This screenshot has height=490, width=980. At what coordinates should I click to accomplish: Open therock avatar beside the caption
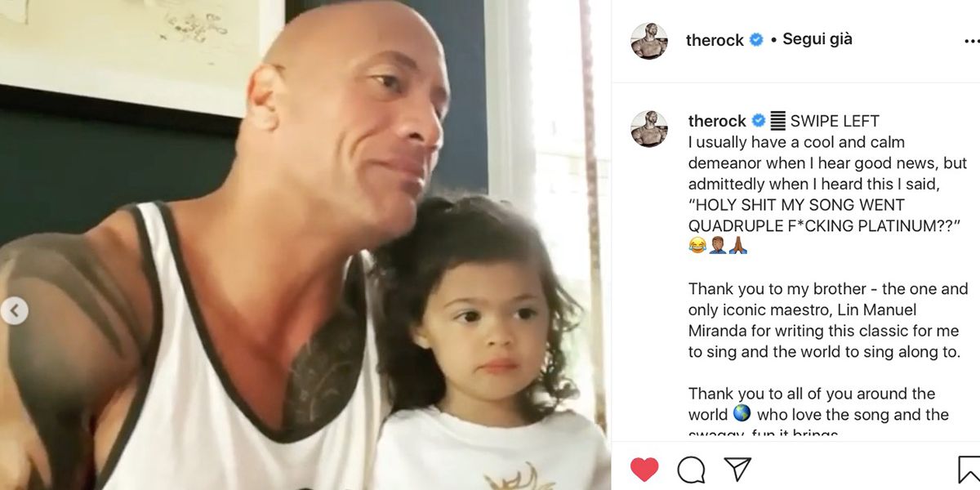pyautogui.click(x=649, y=128)
